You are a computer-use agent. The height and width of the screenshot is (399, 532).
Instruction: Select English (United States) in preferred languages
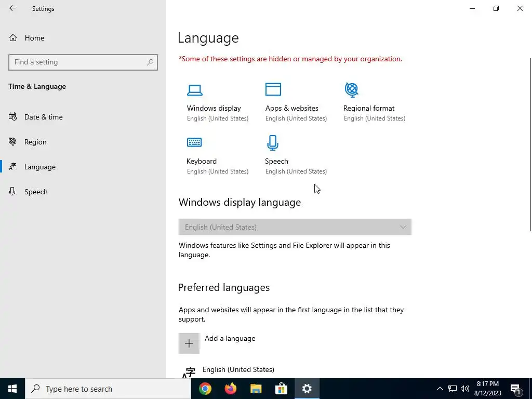[238, 369]
